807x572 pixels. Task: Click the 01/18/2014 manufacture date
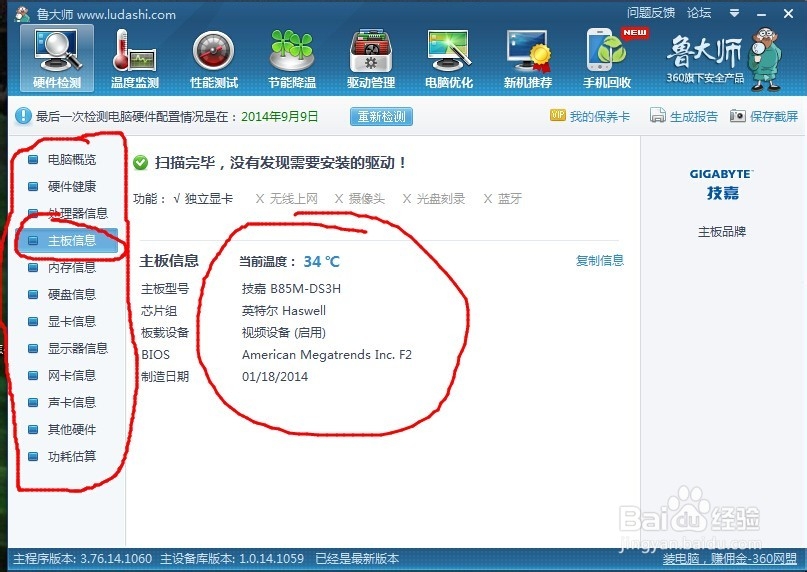(275, 377)
